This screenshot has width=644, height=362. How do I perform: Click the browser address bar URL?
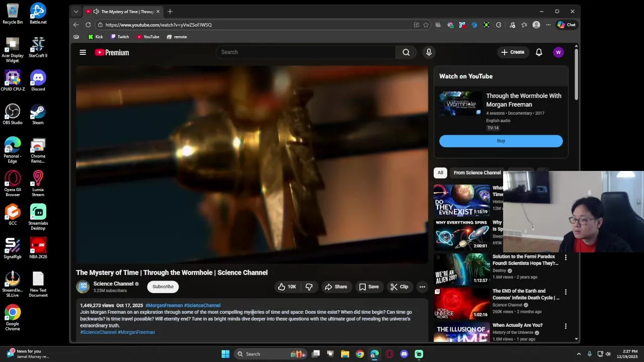[x=158, y=25]
